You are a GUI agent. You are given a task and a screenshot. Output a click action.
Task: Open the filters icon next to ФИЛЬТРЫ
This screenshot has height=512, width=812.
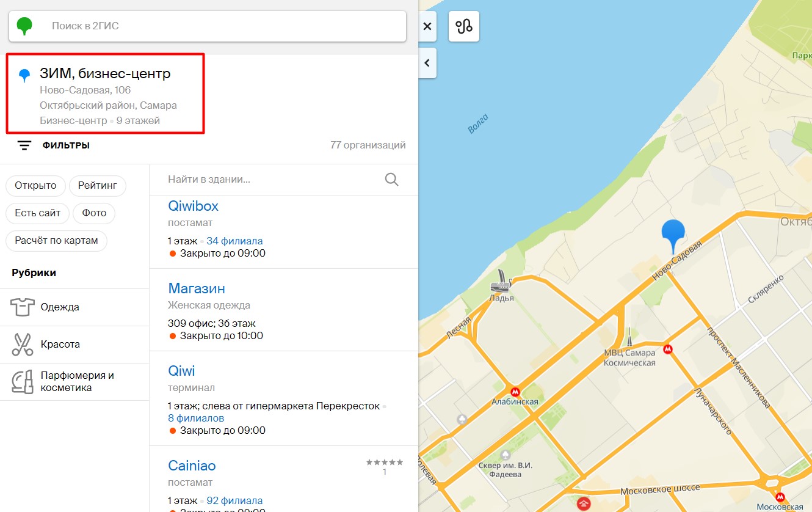[x=24, y=145]
